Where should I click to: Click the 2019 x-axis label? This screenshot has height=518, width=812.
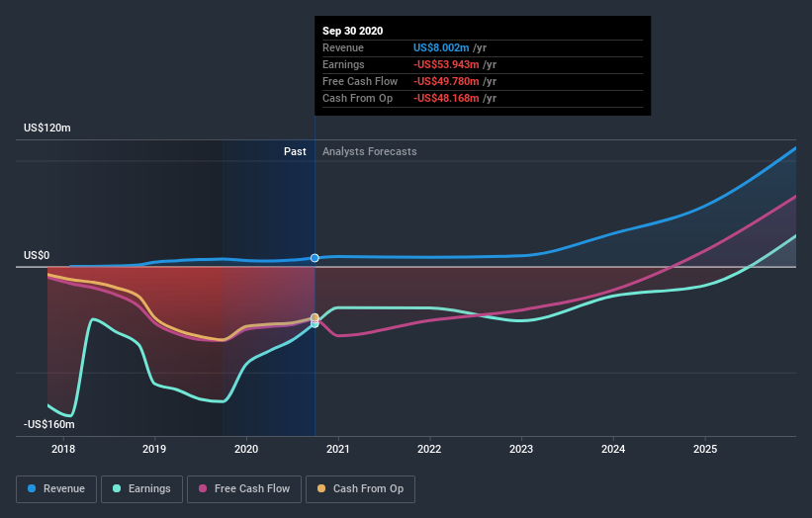(154, 449)
